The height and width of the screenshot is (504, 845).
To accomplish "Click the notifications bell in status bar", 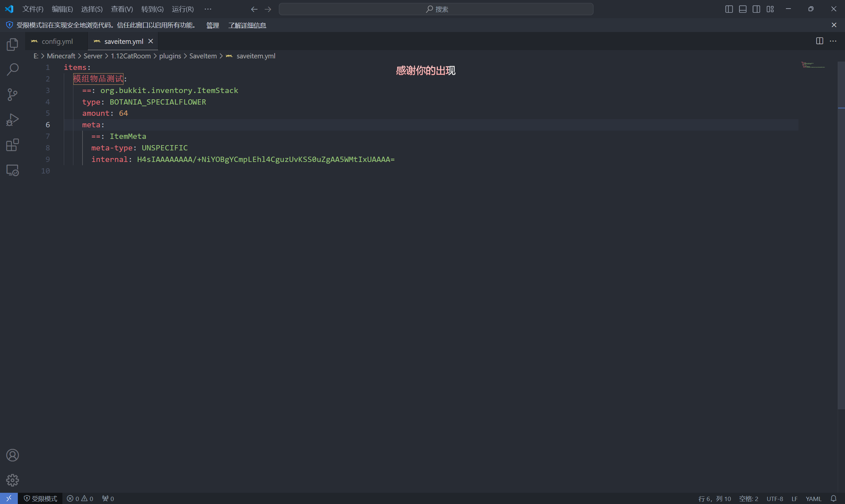I will tap(833, 499).
